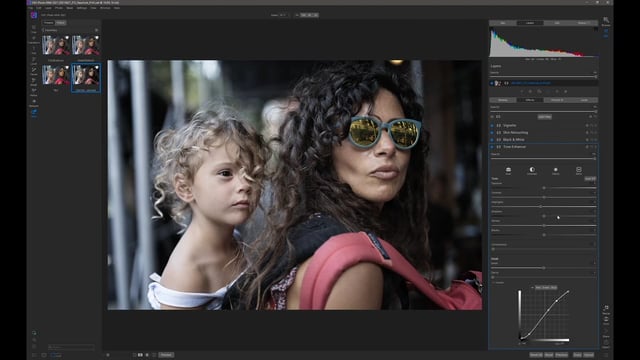Select the Transform tool
This screenshot has height=360, width=640.
click(34, 40)
